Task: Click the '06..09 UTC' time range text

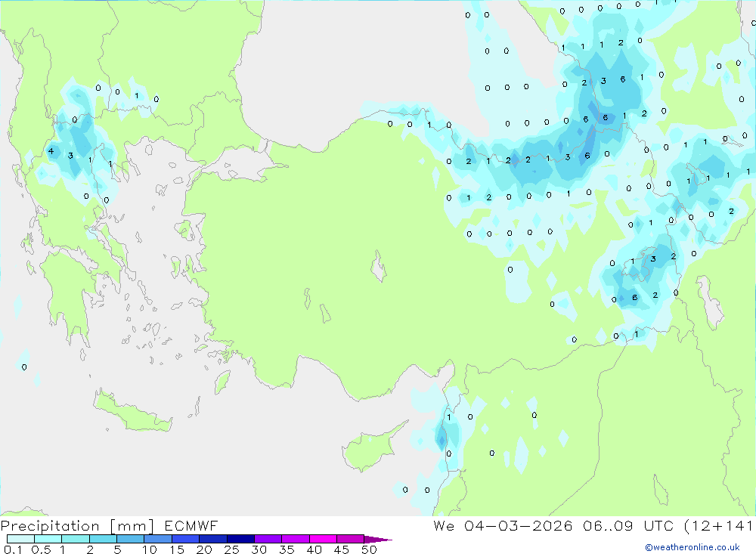Action: click(627, 526)
